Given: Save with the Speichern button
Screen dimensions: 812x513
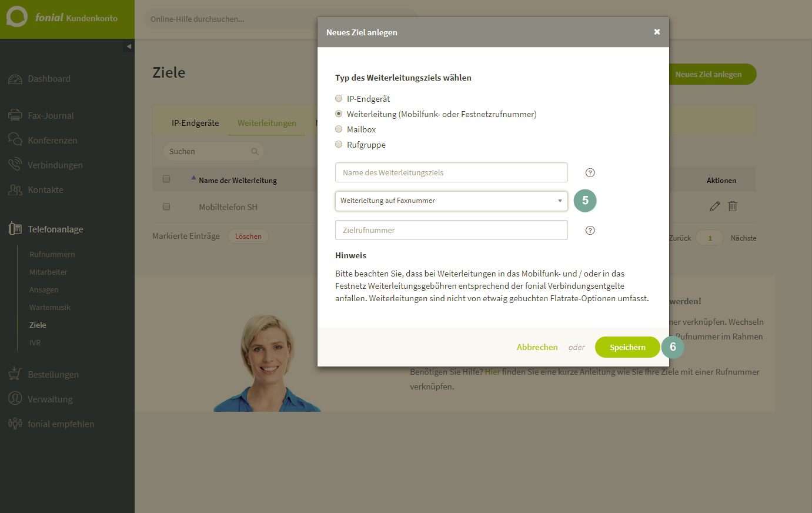Looking at the screenshot, I should click(x=627, y=347).
